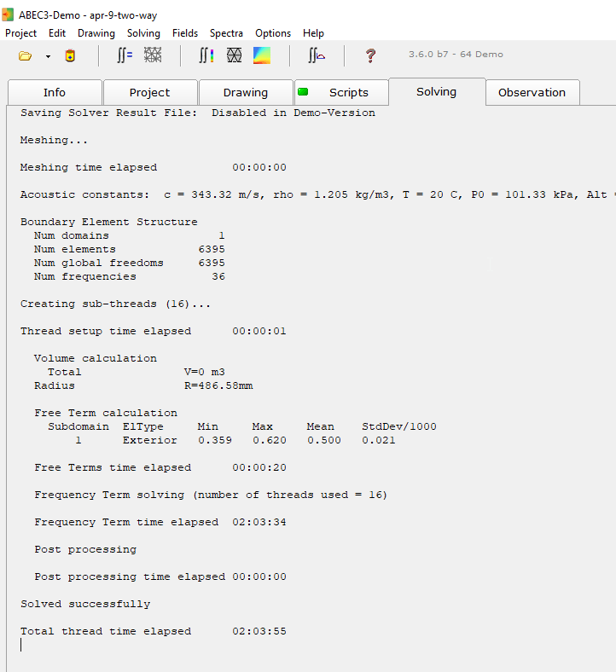The image size is (616, 672).
Task: Click the 'Free Terms time elapsed' line
Action: click(160, 467)
